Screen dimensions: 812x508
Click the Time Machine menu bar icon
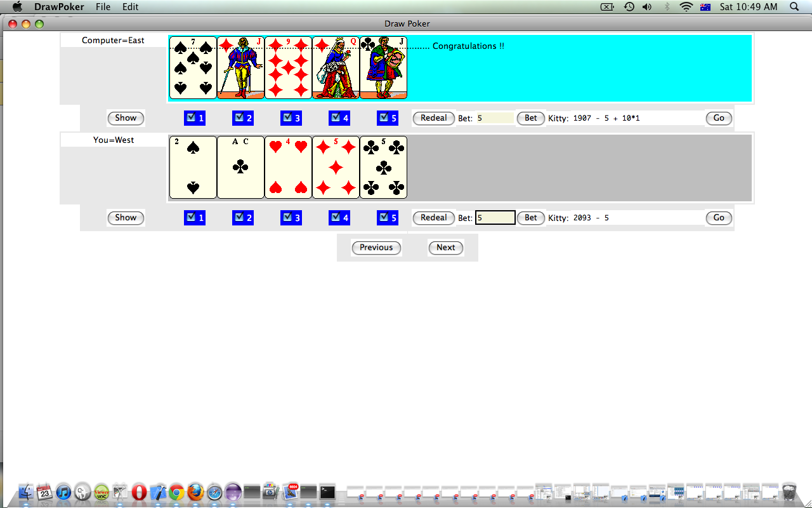tap(629, 7)
